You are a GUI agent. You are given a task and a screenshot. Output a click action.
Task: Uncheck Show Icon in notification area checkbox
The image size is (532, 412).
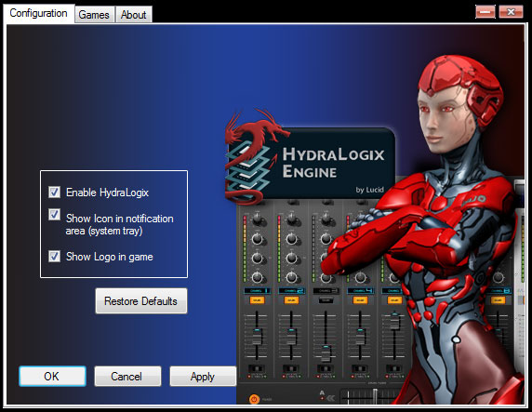[54, 215]
